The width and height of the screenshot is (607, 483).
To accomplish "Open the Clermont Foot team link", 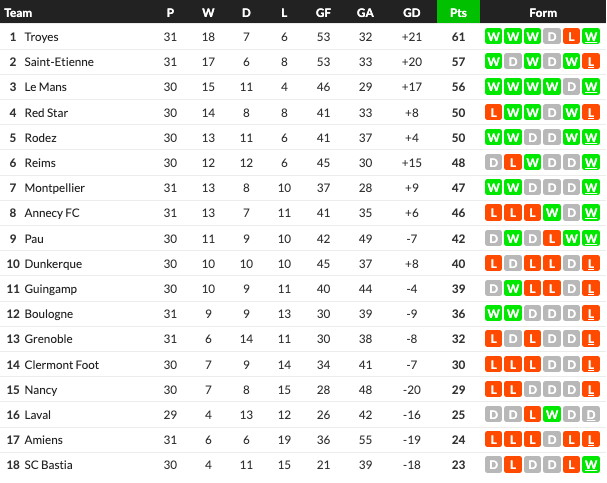I will pos(60,364).
